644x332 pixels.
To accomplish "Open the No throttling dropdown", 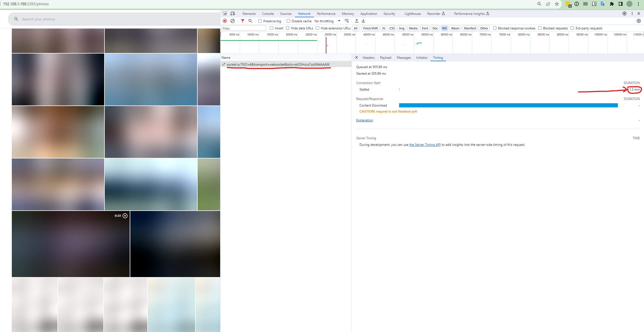I will [x=327, y=21].
